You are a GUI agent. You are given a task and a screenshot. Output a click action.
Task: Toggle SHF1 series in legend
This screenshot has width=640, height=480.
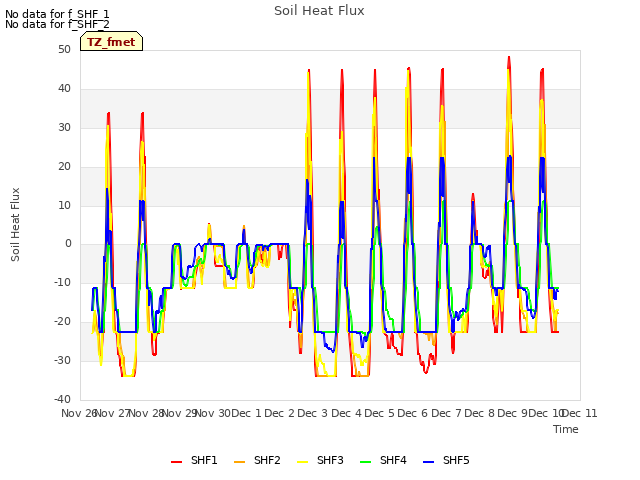[194, 460]
